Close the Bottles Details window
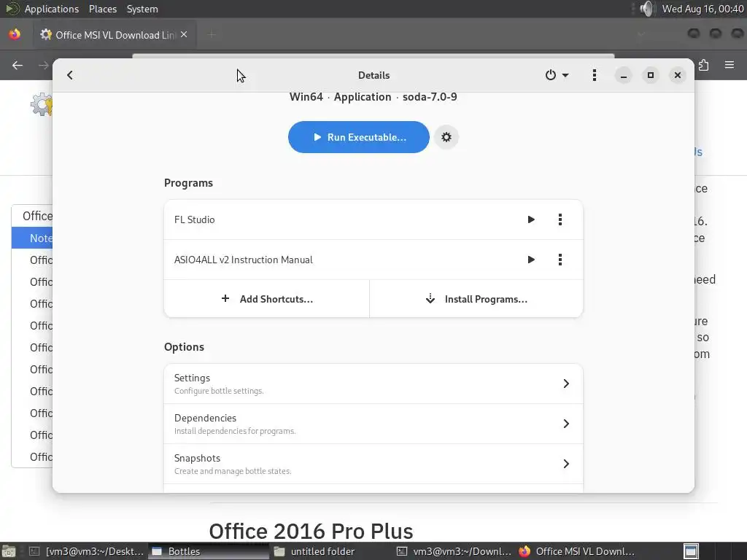 pyautogui.click(x=678, y=75)
